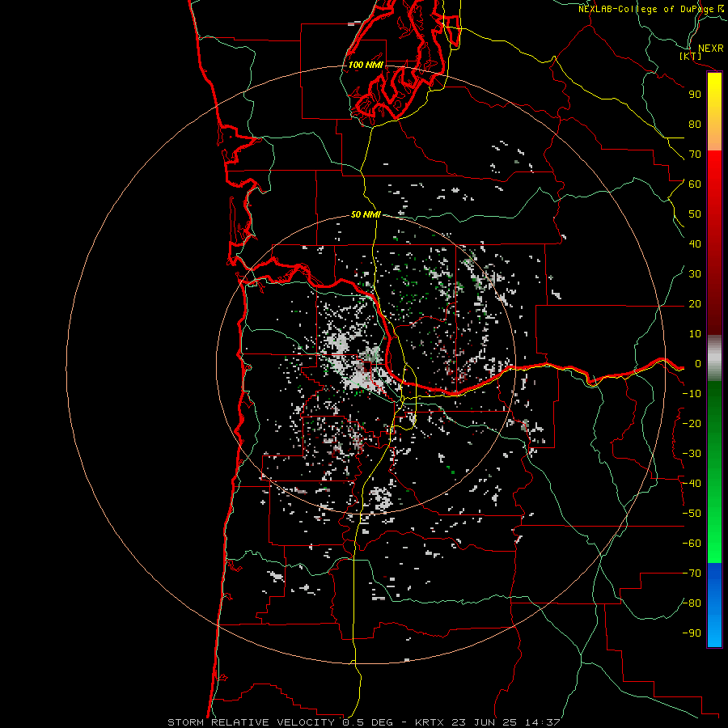Select the 50 value on the velocity scale
The image size is (728, 728).
[695, 214]
